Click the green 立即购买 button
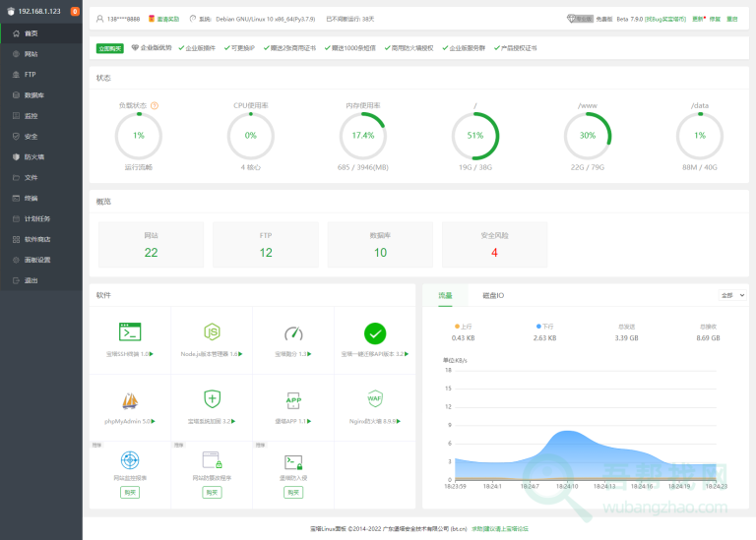 coord(110,47)
